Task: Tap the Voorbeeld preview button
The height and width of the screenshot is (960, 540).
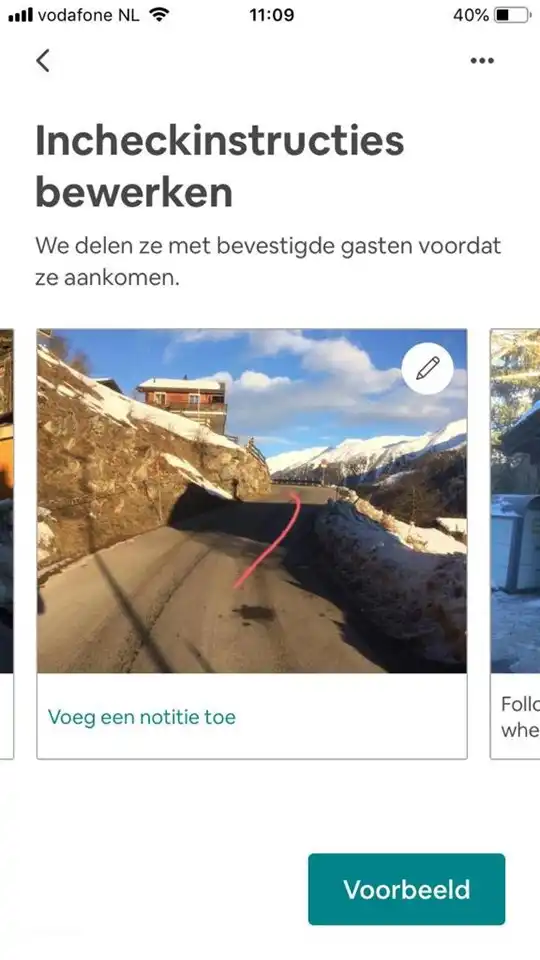Action: pos(407,889)
